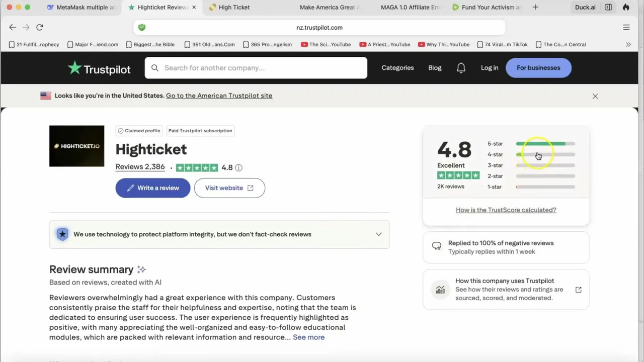Screen dimensions: 644x362
Task: Open a new browser tab
Action: (535, 7)
